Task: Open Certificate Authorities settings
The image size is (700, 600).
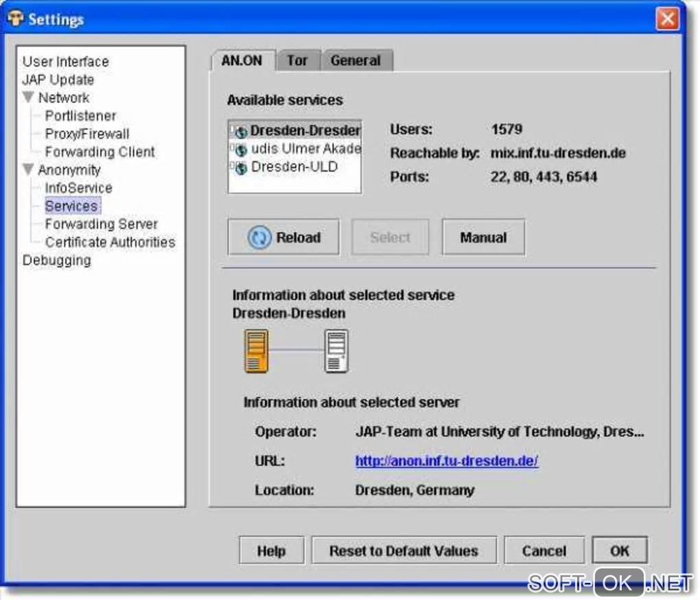Action: click(110, 242)
